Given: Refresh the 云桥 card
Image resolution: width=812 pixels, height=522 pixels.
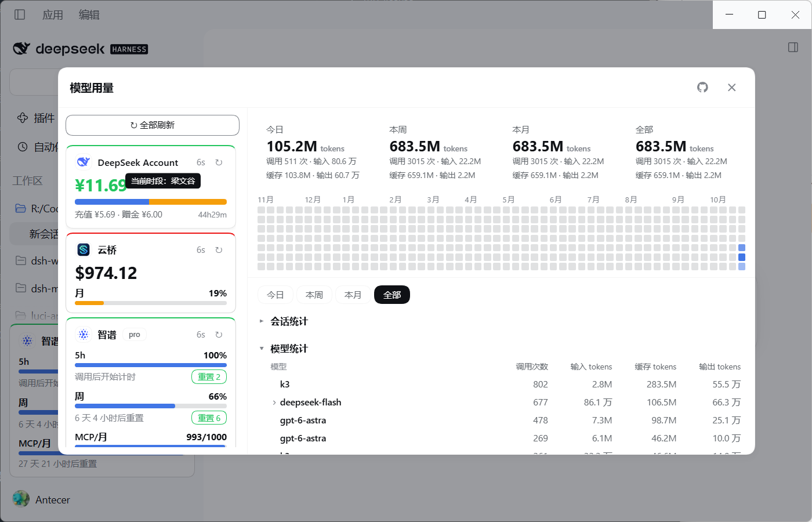Looking at the screenshot, I should point(219,250).
